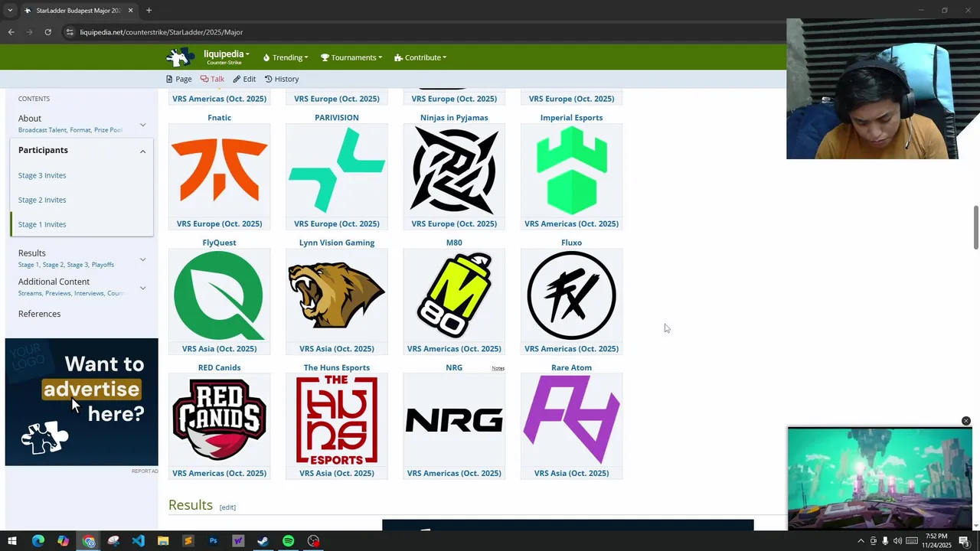The width and height of the screenshot is (980, 551).
Task: Click the Playoffs link under Results
Action: (x=103, y=265)
